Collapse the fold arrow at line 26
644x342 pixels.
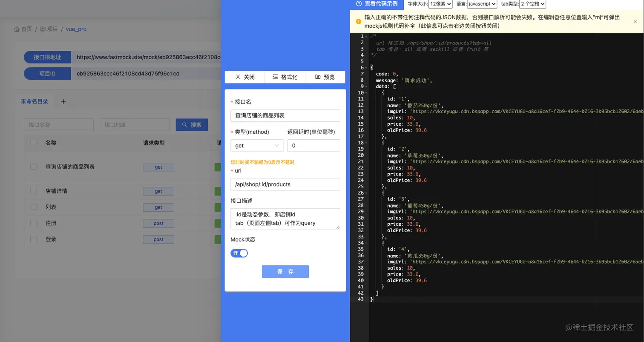coord(366,193)
